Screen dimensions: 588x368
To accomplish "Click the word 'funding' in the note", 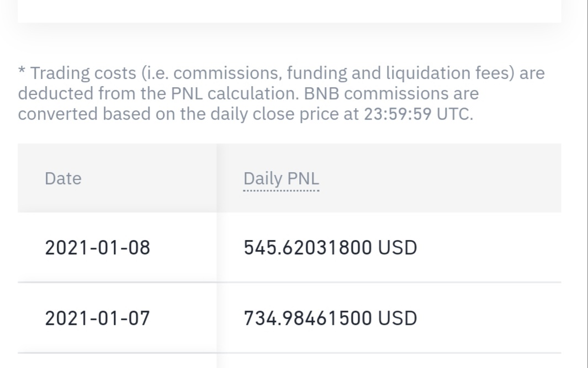I will [x=317, y=73].
